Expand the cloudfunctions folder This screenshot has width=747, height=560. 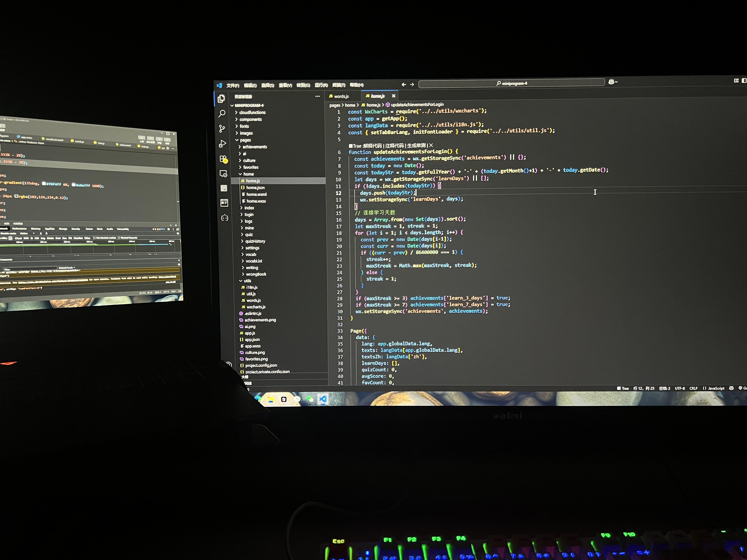click(x=252, y=112)
